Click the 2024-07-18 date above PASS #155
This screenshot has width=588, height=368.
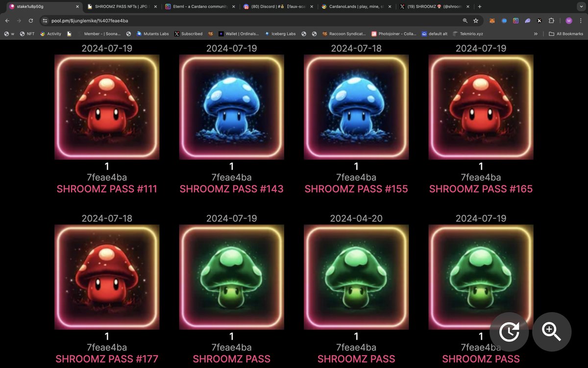[356, 48]
